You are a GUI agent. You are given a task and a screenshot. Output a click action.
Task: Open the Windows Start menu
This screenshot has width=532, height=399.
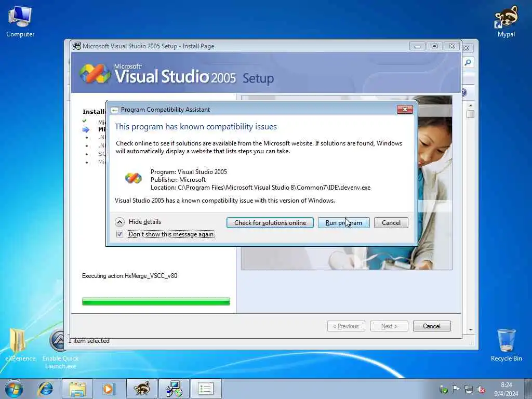click(14, 389)
